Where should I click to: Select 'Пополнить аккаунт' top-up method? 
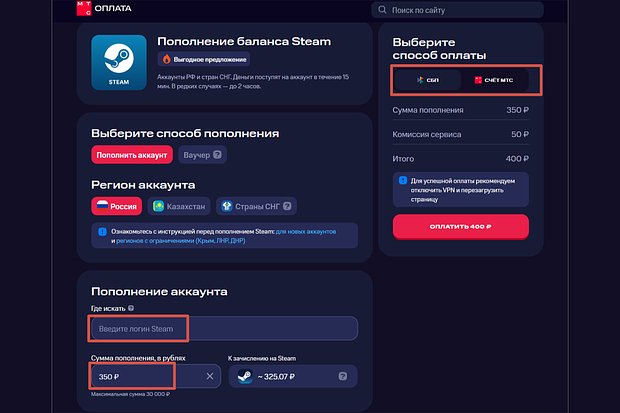tap(132, 155)
